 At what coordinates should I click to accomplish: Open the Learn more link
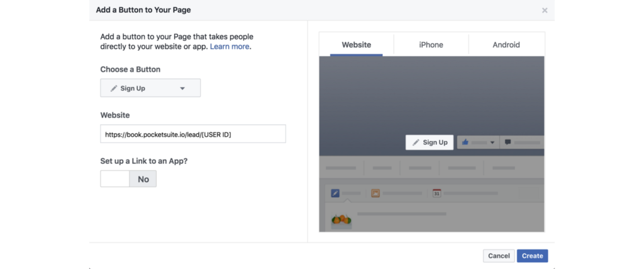click(x=230, y=47)
